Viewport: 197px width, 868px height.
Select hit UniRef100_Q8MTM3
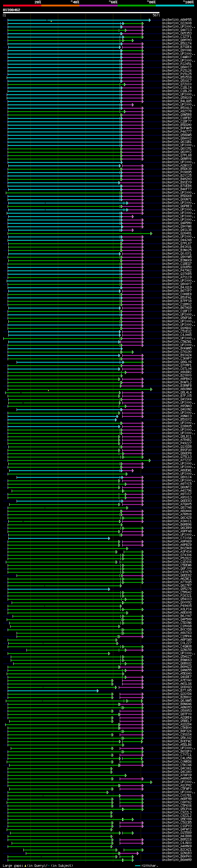click(x=177, y=40)
